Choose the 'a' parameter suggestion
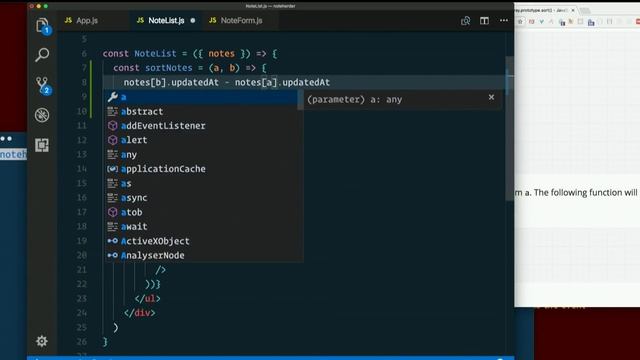 (x=202, y=97)
